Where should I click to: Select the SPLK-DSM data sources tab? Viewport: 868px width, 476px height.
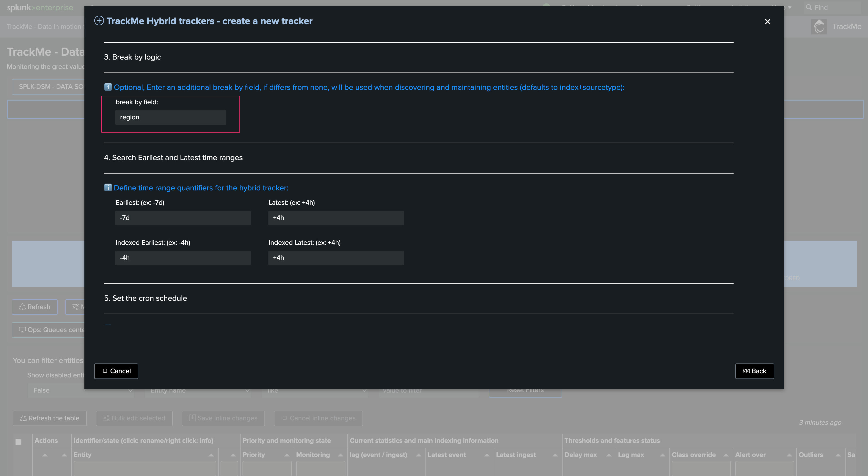(x=49, y=87)
